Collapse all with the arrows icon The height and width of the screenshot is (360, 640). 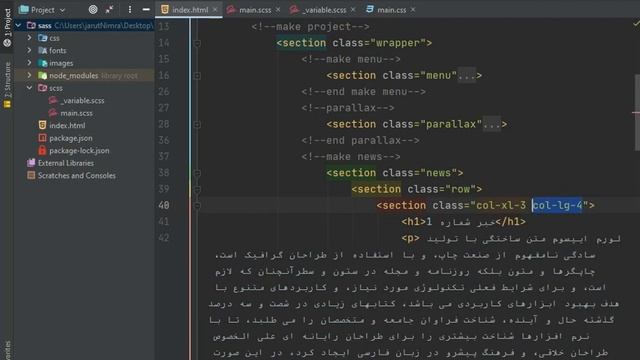pyautogui.click(x=109, y=9)
